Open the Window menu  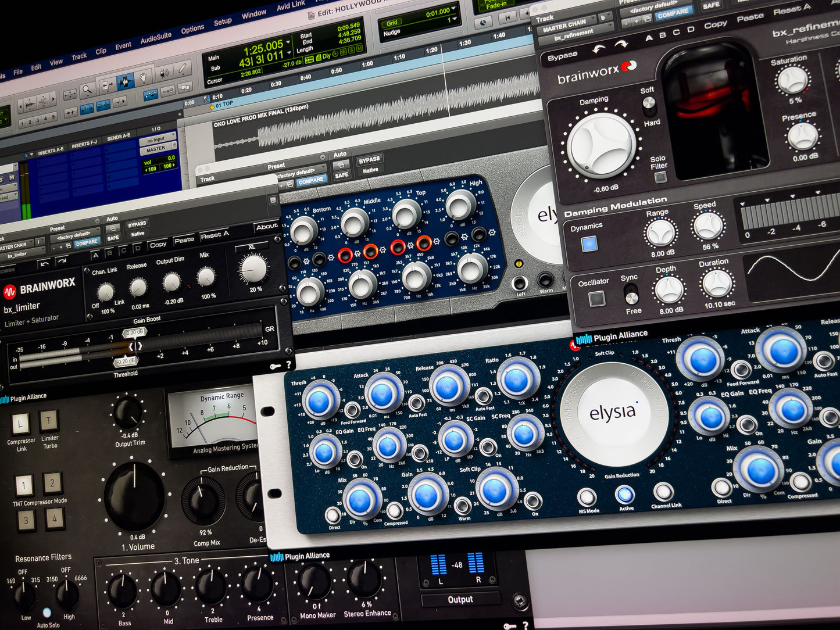[254, 13]
